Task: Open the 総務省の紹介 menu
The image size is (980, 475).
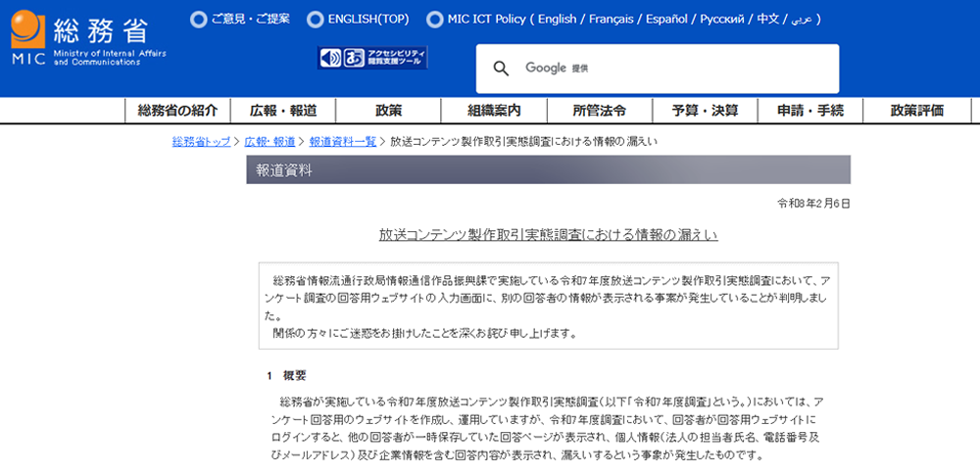Action: [x=177, y=111]
